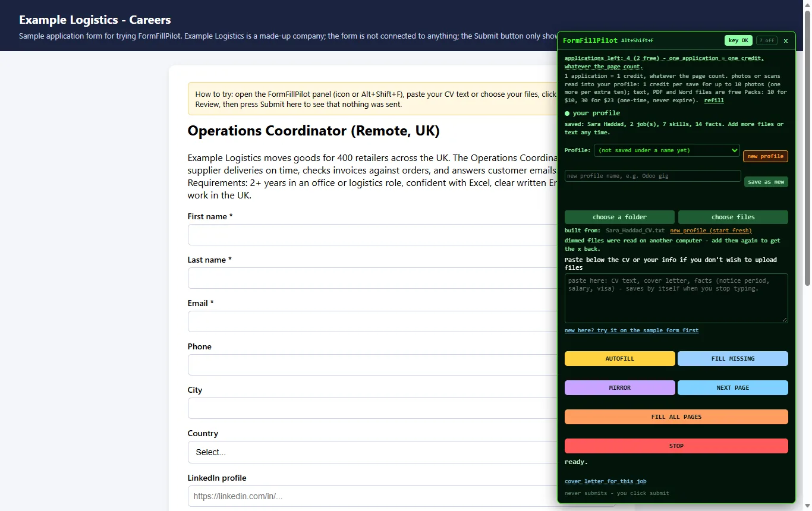Screen dimensions: 812x511
Task: Click the 'Example Logistics - Careers' header title
Action: click(95, 20)
